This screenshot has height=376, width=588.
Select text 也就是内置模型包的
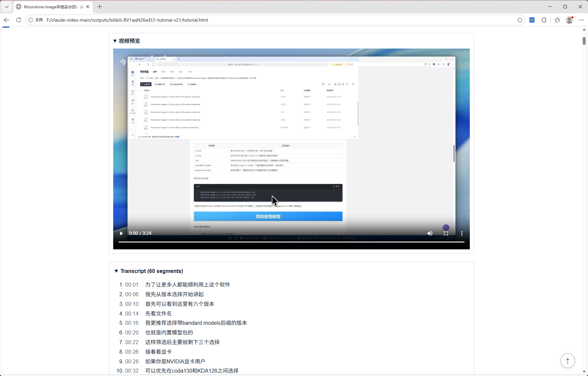169,332
